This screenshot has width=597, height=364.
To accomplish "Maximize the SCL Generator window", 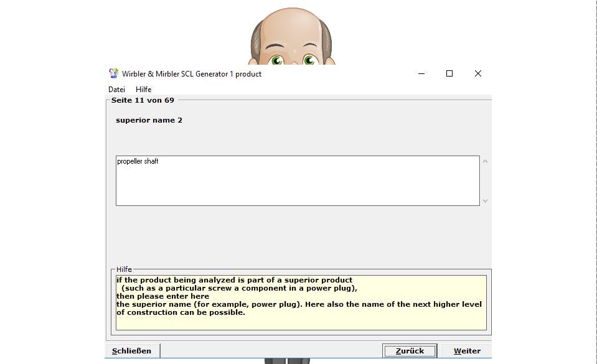I will pos(449,73).
